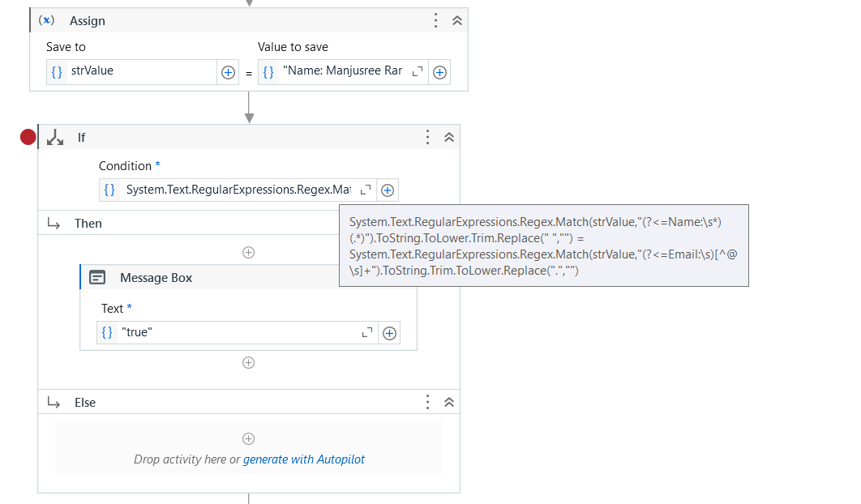
Task: Open braces icon in Condition field
Action: pos(109,190)
